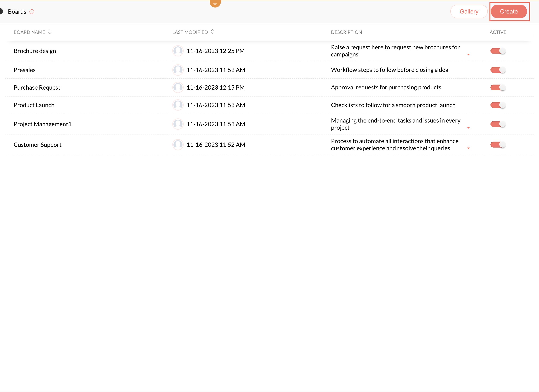Sort by the Last Modified column header
This screenshot has width=539, height=392.
pos(190,32)
